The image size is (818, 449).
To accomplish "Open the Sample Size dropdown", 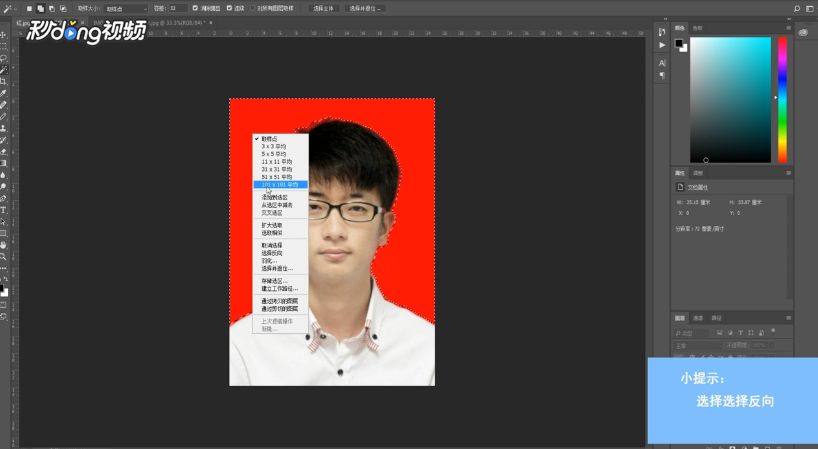I will point(126,8).
